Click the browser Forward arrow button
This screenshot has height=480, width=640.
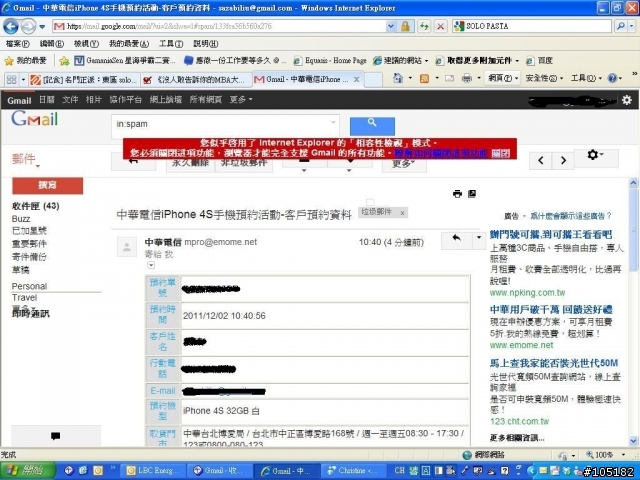[x=28, y=27]
